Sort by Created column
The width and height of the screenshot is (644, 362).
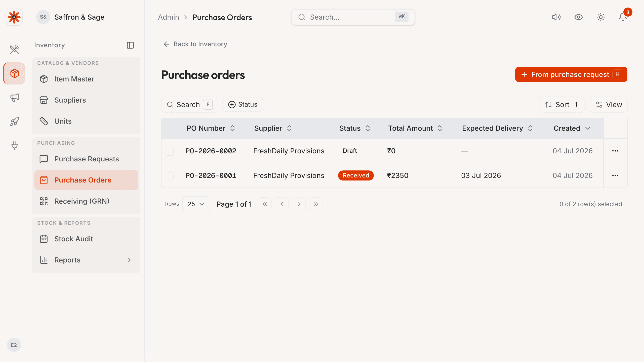click(572, 128)
